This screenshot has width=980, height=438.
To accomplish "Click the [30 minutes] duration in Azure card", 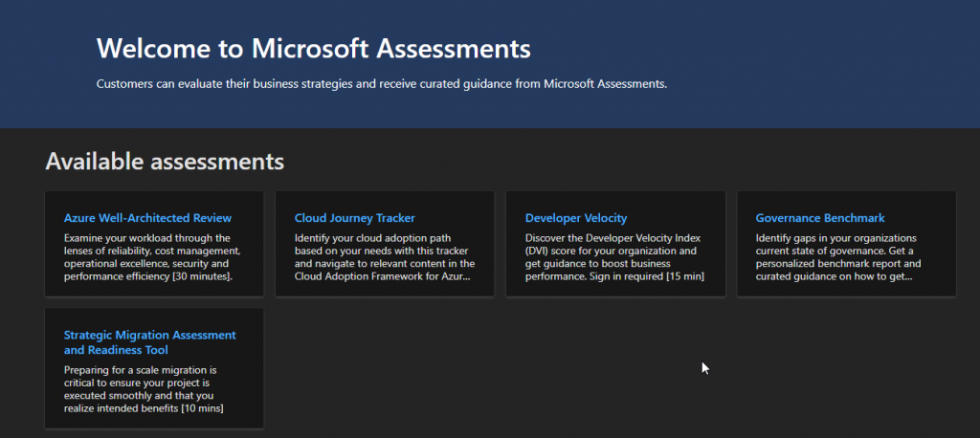I will 204,276.
